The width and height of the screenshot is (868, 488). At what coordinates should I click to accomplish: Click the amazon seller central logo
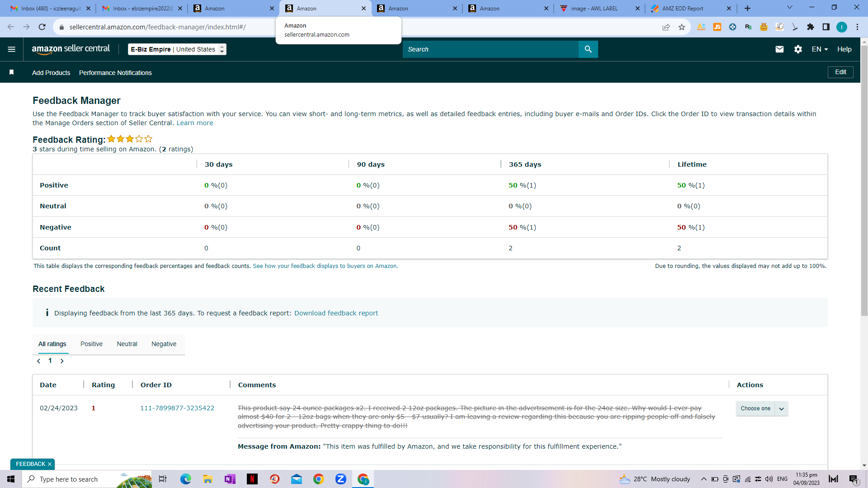coord(71,49)
